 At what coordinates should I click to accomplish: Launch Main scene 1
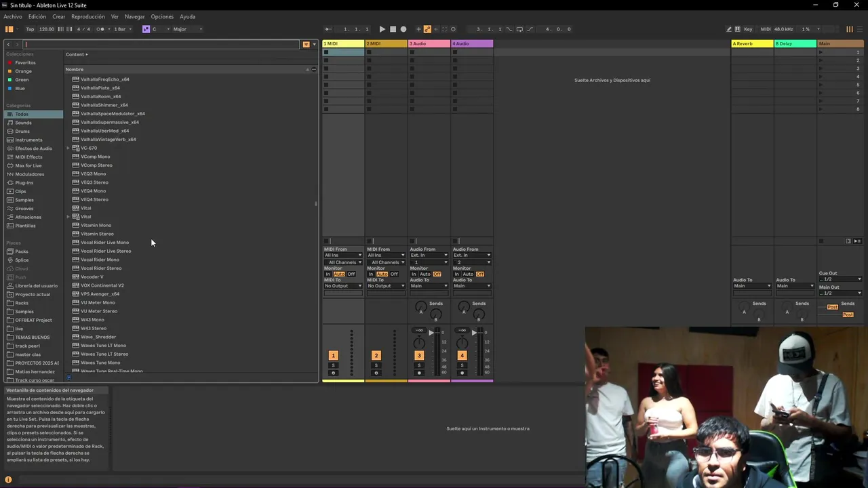821,52
